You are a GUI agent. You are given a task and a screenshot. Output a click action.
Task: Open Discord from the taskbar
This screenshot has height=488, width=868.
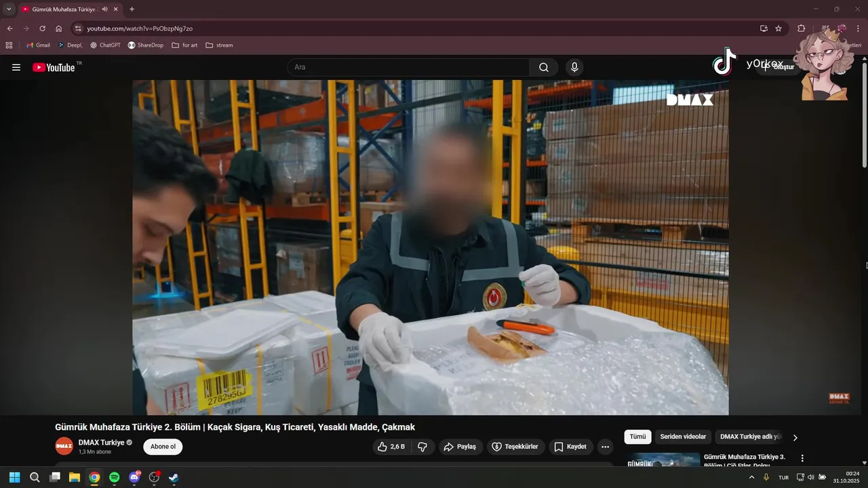pyautogui.click(x=134, y=477)
